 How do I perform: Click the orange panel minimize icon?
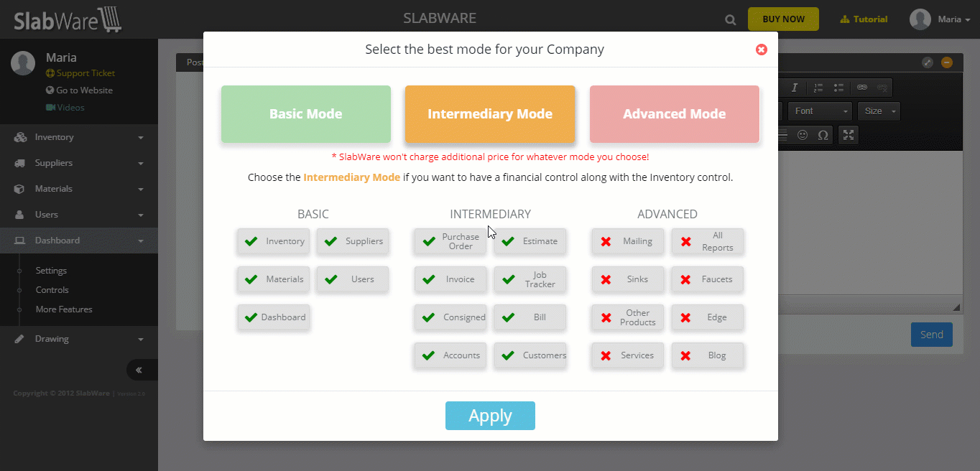[947, 62]
